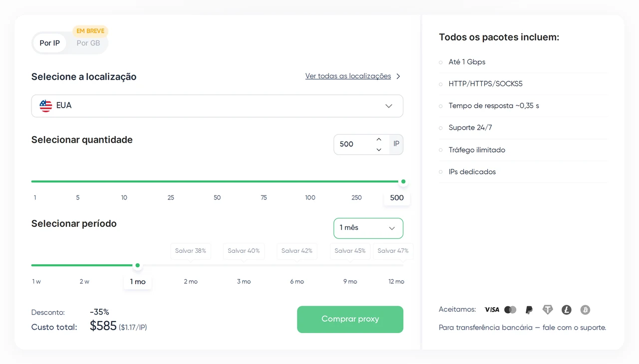Screen dimensions: 639x364
Task: Choose the 1 mo period
Action: [x=138, y=282]
